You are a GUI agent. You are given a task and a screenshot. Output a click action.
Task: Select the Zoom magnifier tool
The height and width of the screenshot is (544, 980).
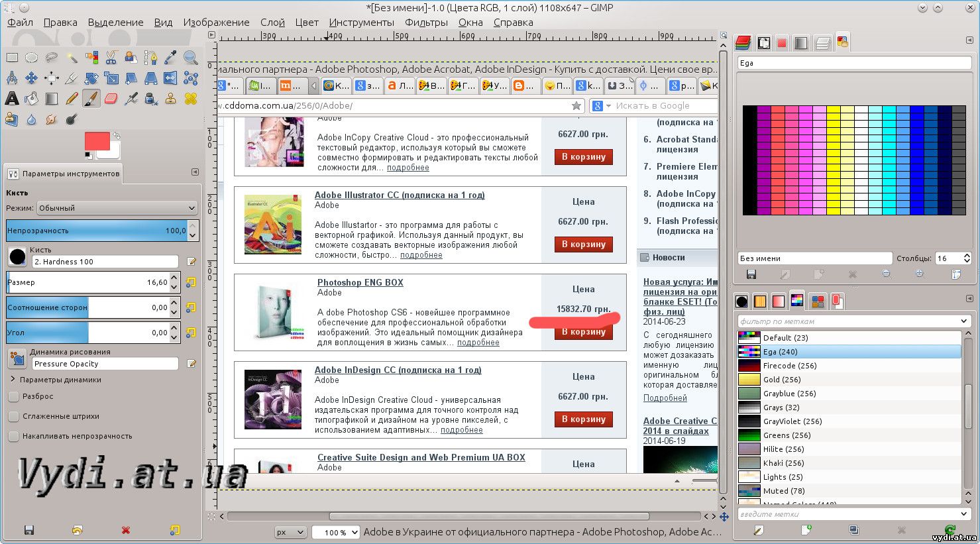pos(191,58)
